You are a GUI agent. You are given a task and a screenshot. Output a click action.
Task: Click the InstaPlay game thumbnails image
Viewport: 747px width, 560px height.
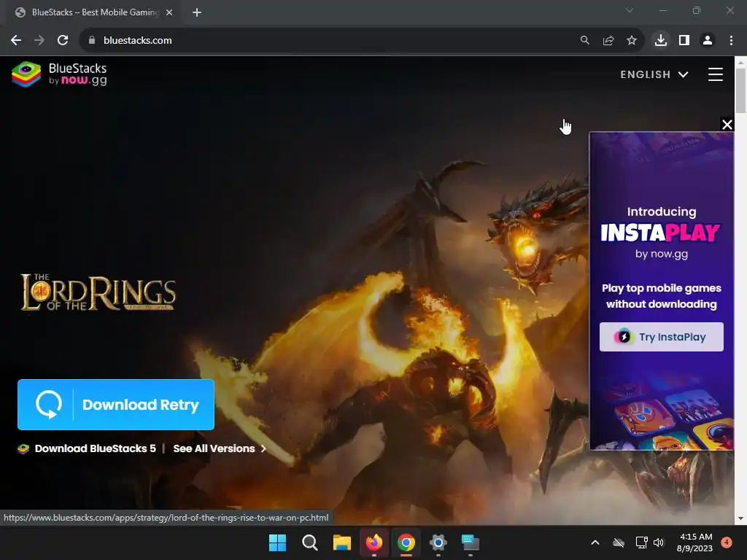[661, 412]
